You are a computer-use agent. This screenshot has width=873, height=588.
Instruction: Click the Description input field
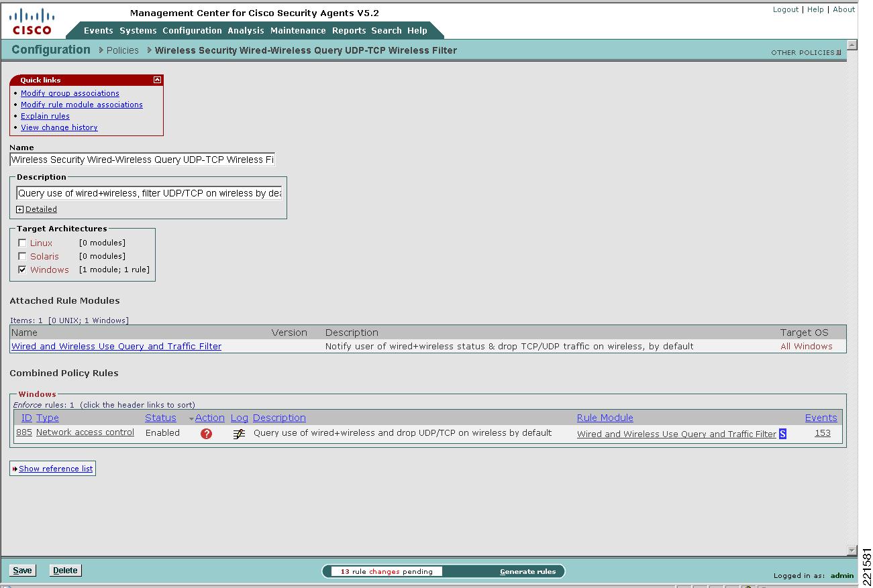pyautogui.click(x=149, y=193)
